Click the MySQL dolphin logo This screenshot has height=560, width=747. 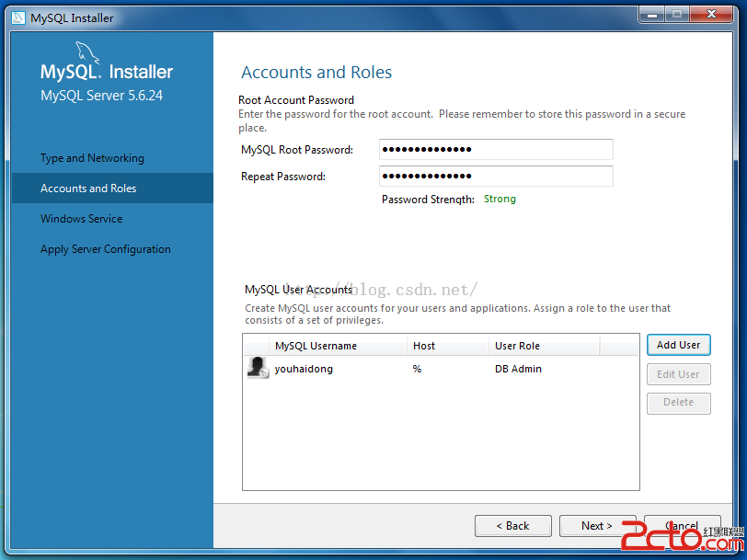(87, 51)
